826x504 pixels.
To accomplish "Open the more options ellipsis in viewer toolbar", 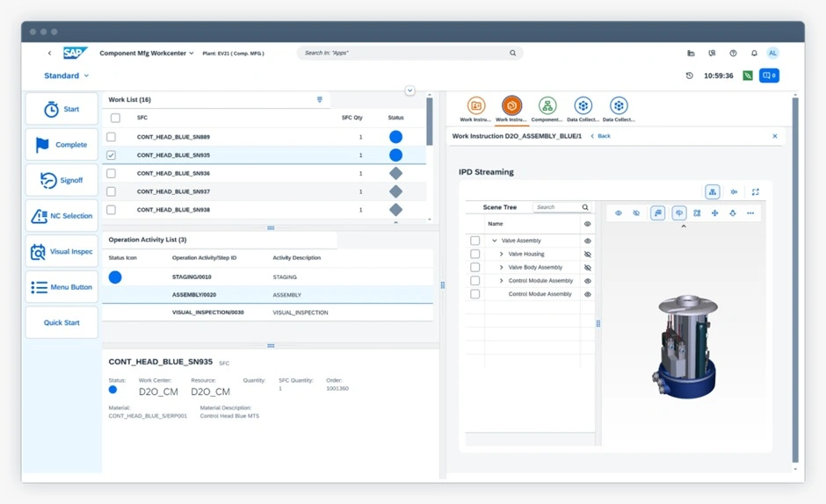I will (x=750, y=213).
